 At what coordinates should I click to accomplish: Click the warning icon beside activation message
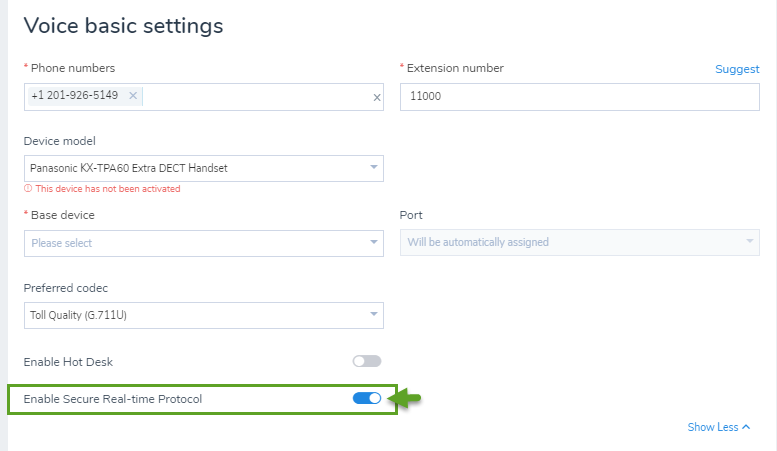click(28, 188)
